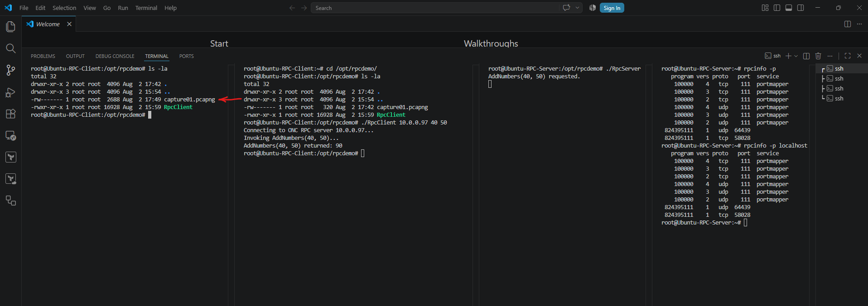The image size is (868, 306).
Task: Open the Source Control view
Action: click(x=10, y=70)
